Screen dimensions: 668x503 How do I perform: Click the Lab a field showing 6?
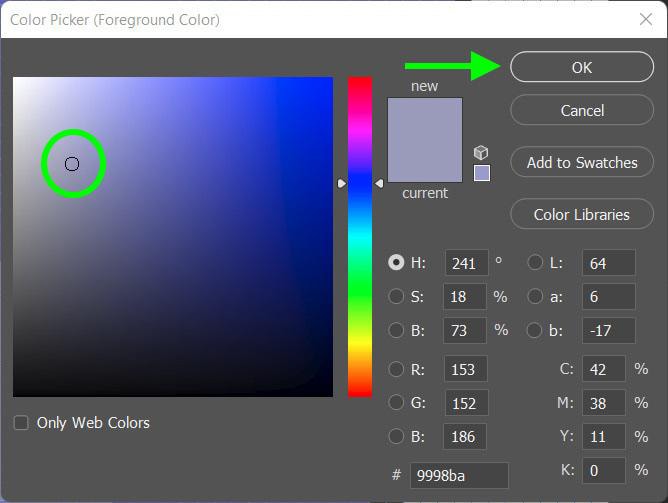click(x=609, y=296)
